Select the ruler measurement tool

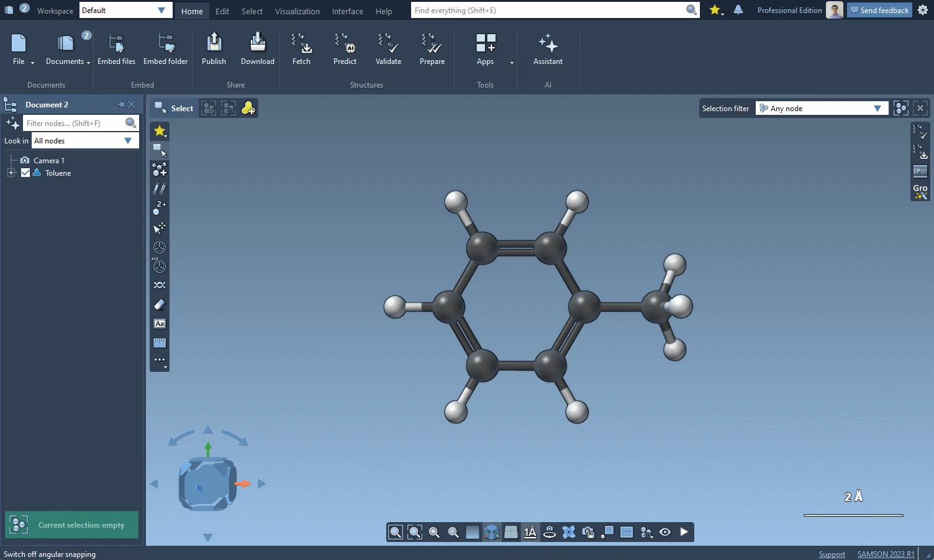pyautogui.click(x=160, y=343)
